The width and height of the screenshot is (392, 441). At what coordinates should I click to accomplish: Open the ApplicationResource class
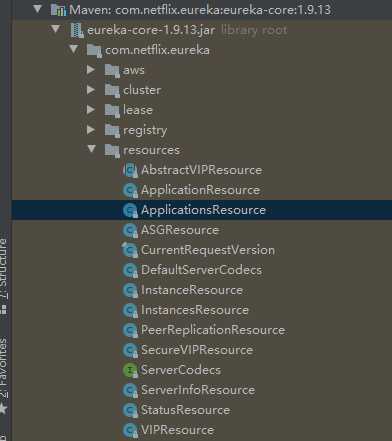[200, 190]
